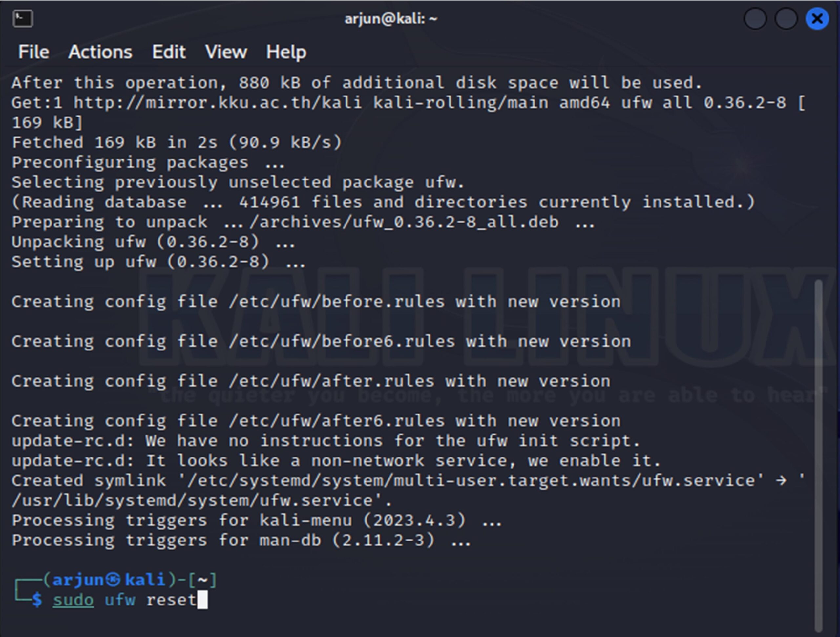Maximize the terminal window

pyautogui.click(x=786, y=19)
